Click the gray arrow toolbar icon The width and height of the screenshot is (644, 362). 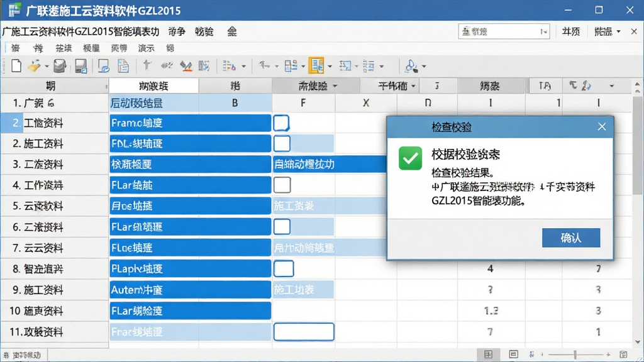pos(264,65)
